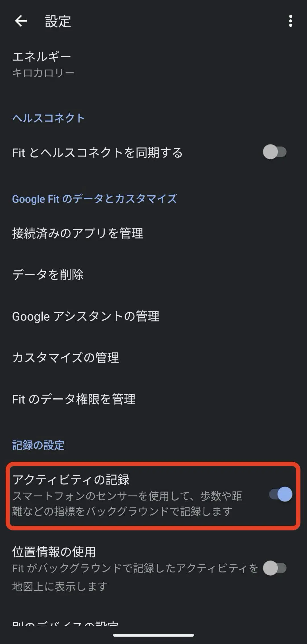Screen dimensions: 307x644
Task: Open the three-dot overflow menu
Action: pyautogui.click(x=290, y=21)
